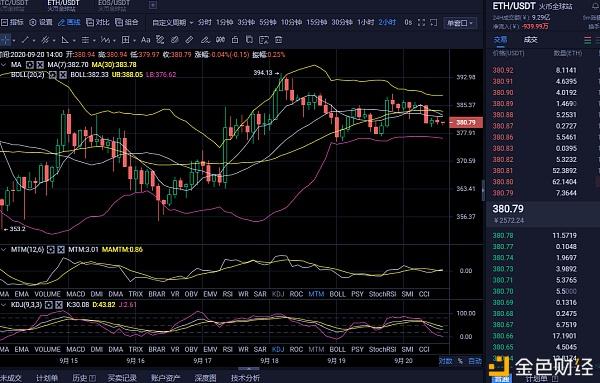Switch to ETH/USDT pair tab
This screenshot has height=383, width=600.
pos(64,5)
